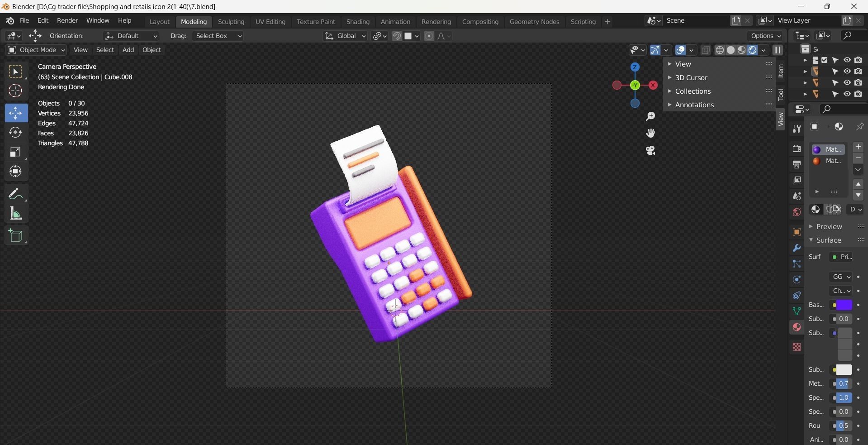Toggle proportional editing button
The width and height of the screenshot is (868, 445).
coord(429,36)
